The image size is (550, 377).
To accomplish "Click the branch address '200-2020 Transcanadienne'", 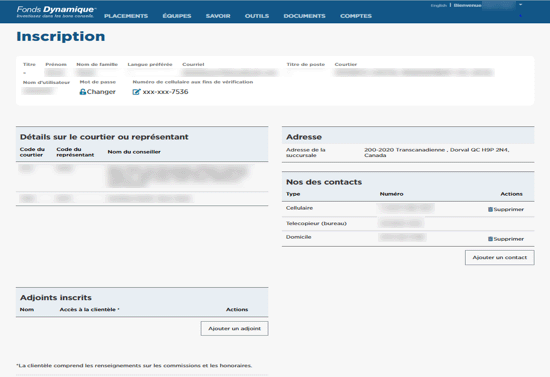I will [436, 152].
